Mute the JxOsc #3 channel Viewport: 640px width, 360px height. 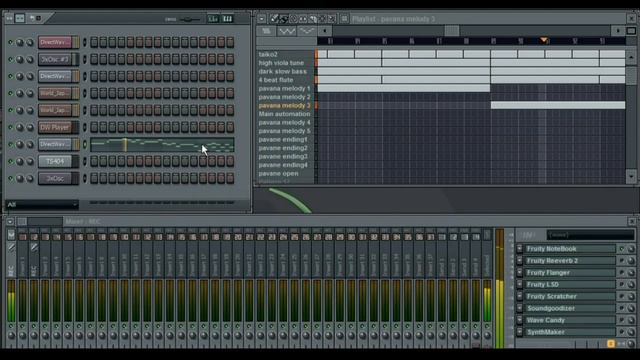point(10,60)
